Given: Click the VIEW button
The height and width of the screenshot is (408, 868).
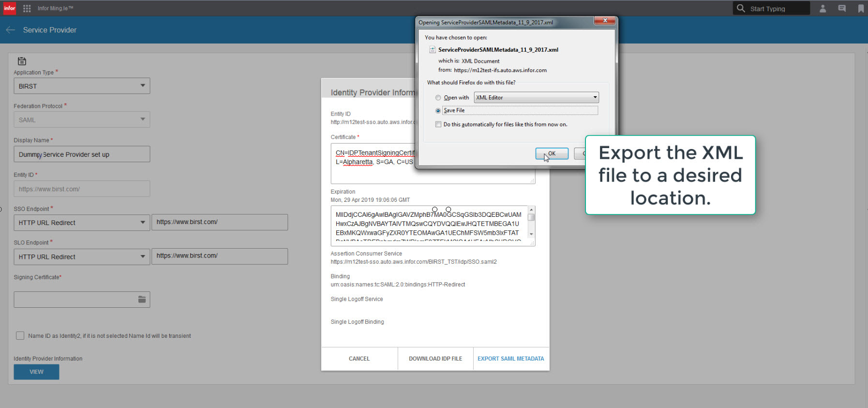Looking at the screenshot, I should tap(36, 372).
